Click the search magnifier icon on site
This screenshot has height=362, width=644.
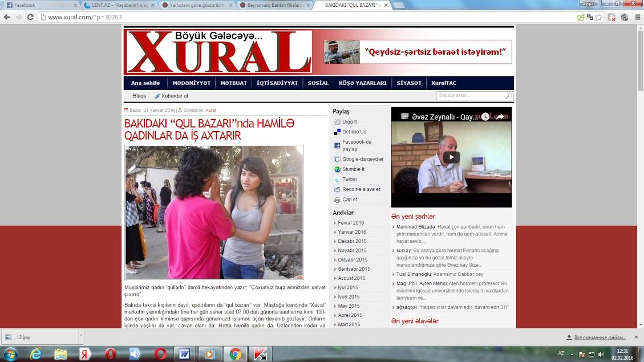pyautogui.click(x=508, y=96)
